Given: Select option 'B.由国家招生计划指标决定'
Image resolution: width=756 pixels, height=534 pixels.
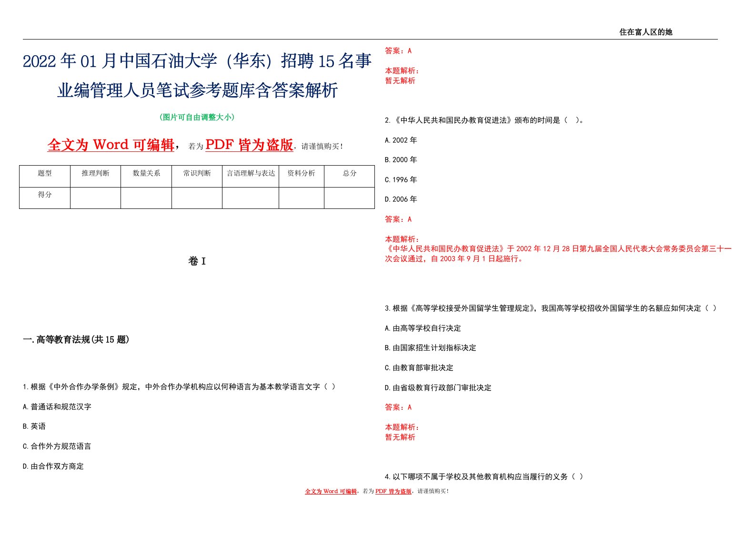Looking at the screenshot, I should (431, 348).
